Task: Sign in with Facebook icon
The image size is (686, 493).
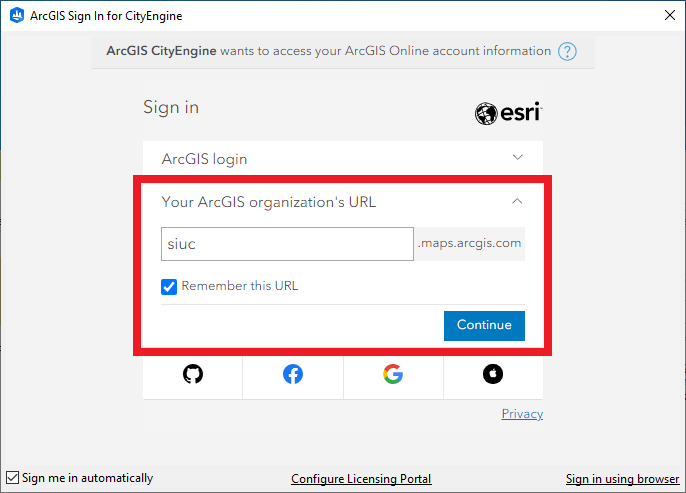Action: [x=293, y=374]
